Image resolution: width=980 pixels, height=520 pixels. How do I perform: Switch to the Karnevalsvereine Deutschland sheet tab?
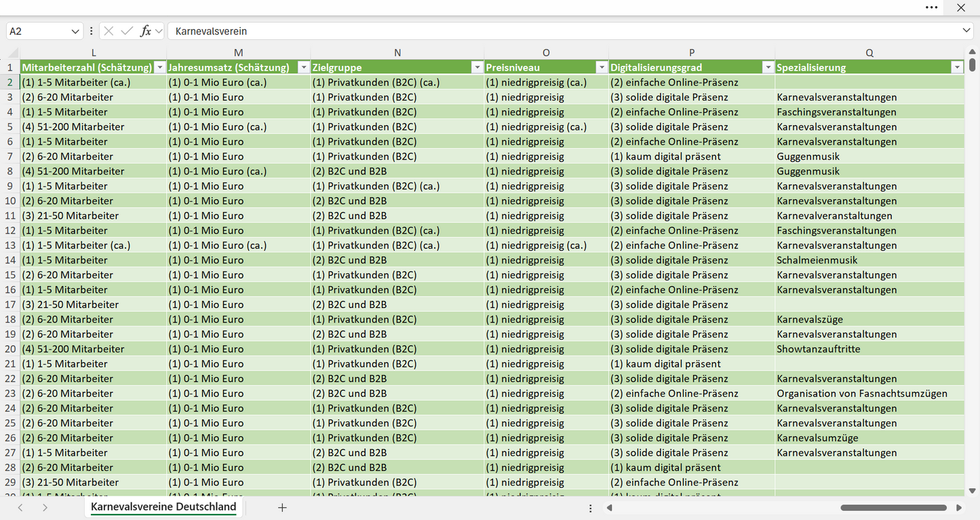pos(163,507)
